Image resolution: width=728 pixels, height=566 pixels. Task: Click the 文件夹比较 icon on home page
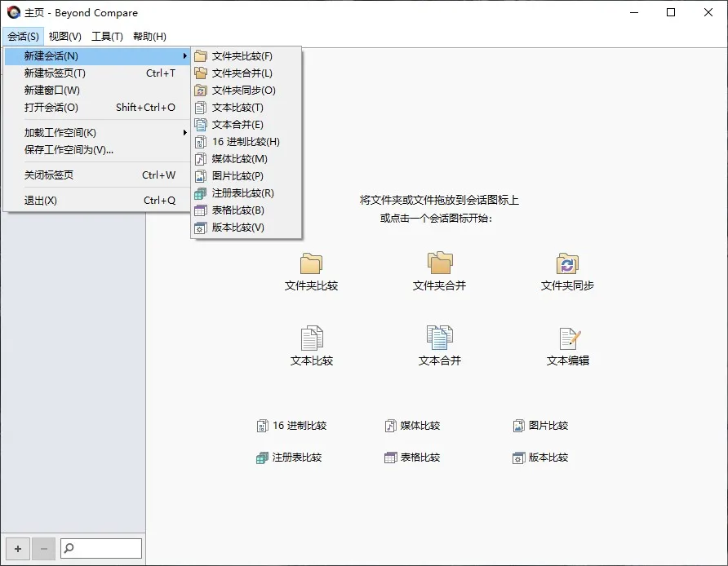coord(311,263)
